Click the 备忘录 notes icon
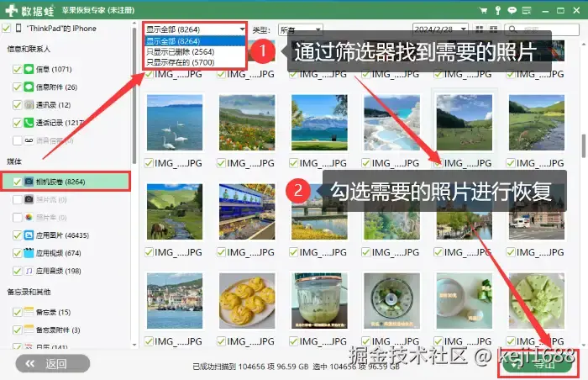588x380 pixels. [x=29, y=312]
